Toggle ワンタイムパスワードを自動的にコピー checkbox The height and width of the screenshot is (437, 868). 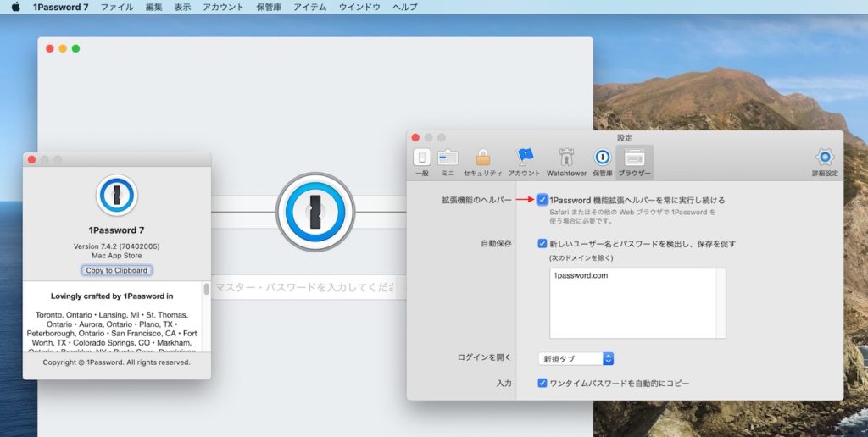[542, 384]
